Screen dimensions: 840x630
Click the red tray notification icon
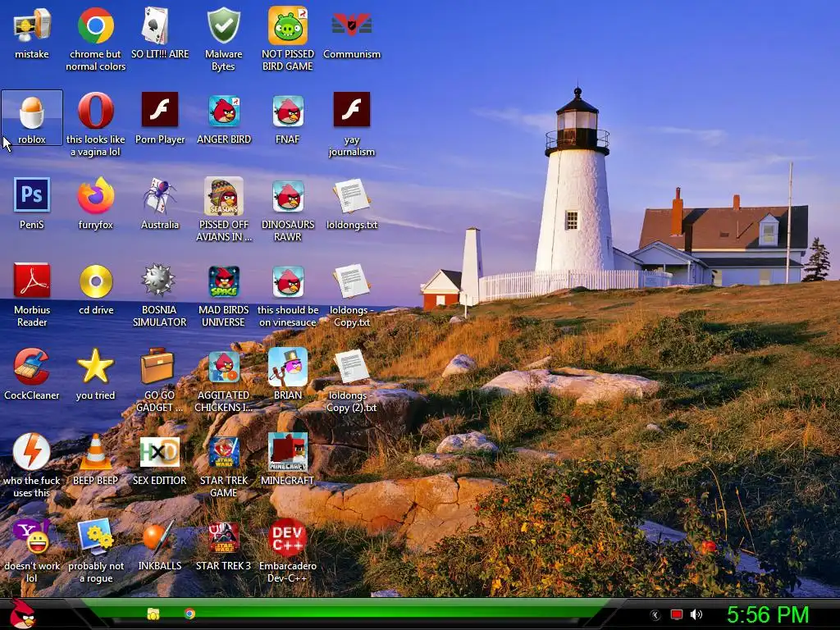[677, 614]
